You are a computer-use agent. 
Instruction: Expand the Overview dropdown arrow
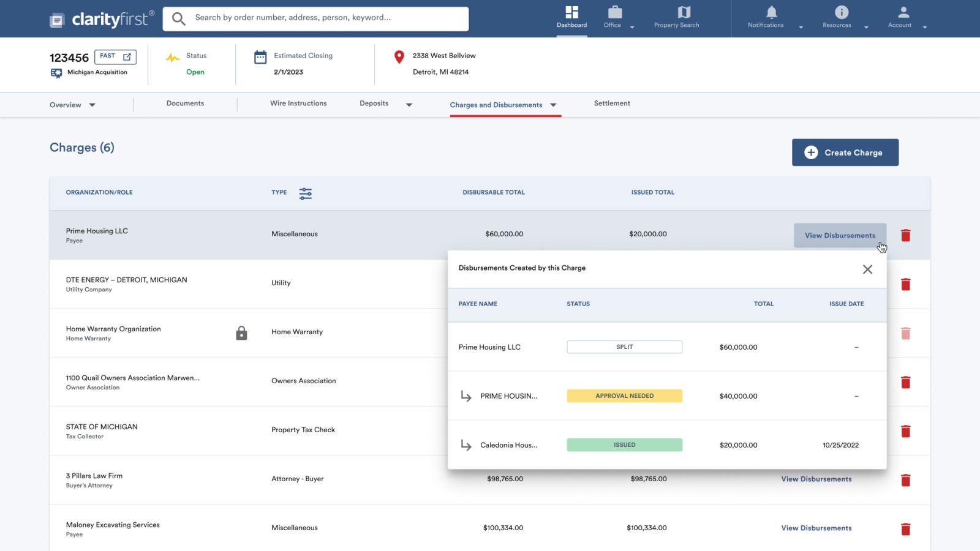92,105
